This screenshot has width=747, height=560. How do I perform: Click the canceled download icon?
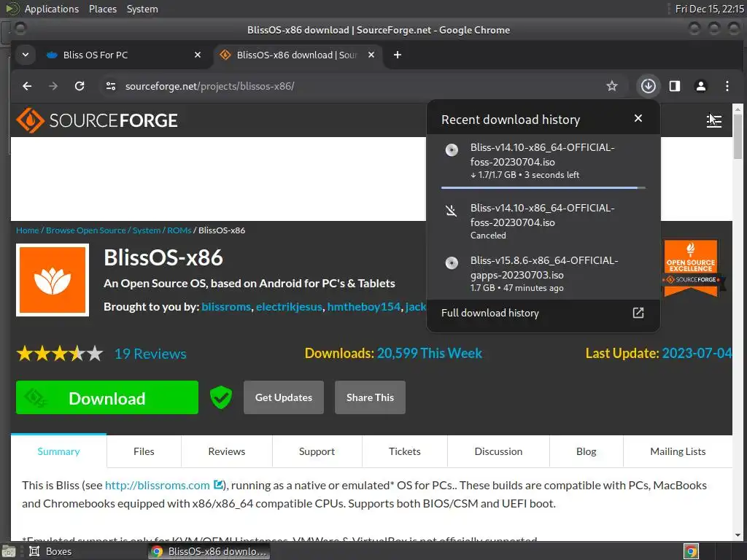[x=451, y=211]
